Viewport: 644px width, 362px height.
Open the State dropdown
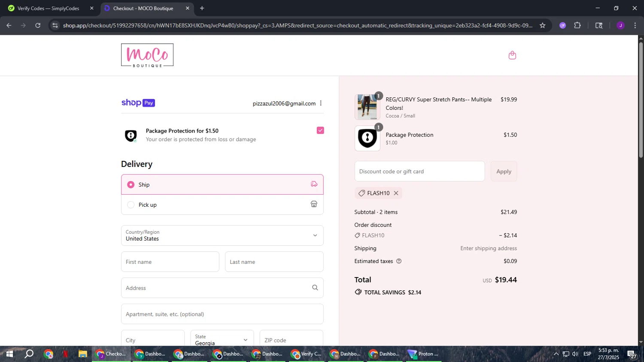222,338
